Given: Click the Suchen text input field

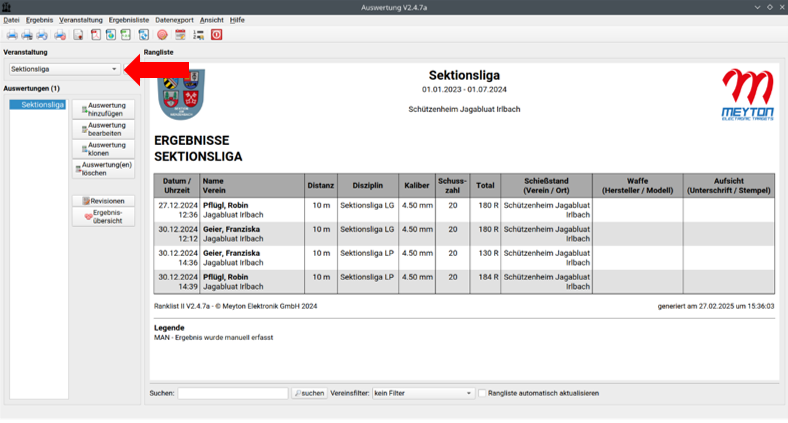Looking at the screenshot, I should click(232, 393).
